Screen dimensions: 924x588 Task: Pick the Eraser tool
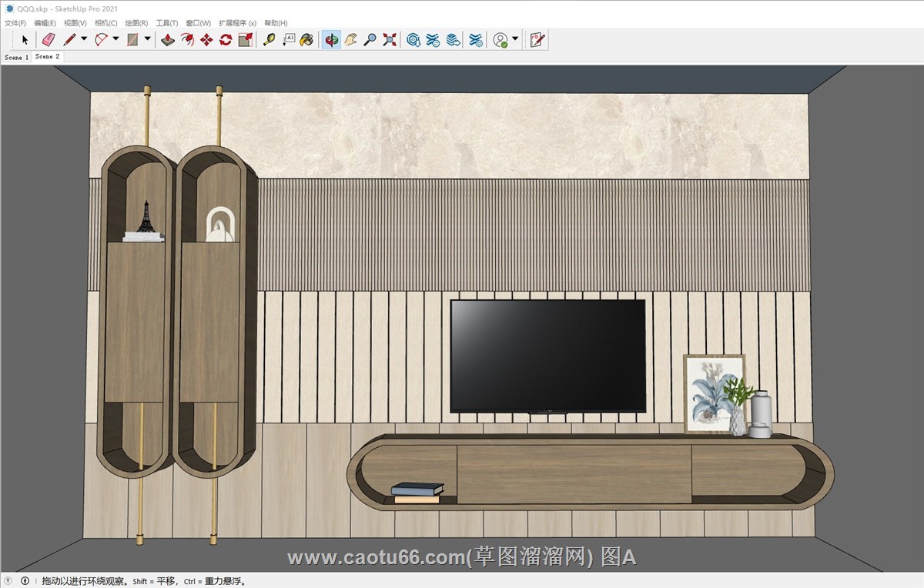tap(49, 39)
